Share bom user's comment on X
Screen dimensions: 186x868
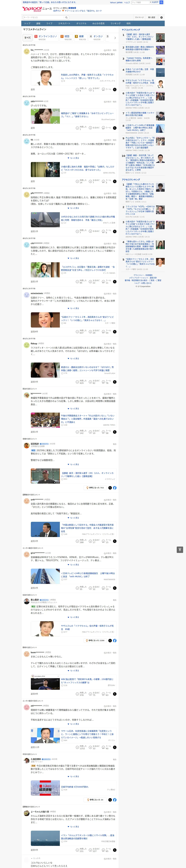(114, 694)
